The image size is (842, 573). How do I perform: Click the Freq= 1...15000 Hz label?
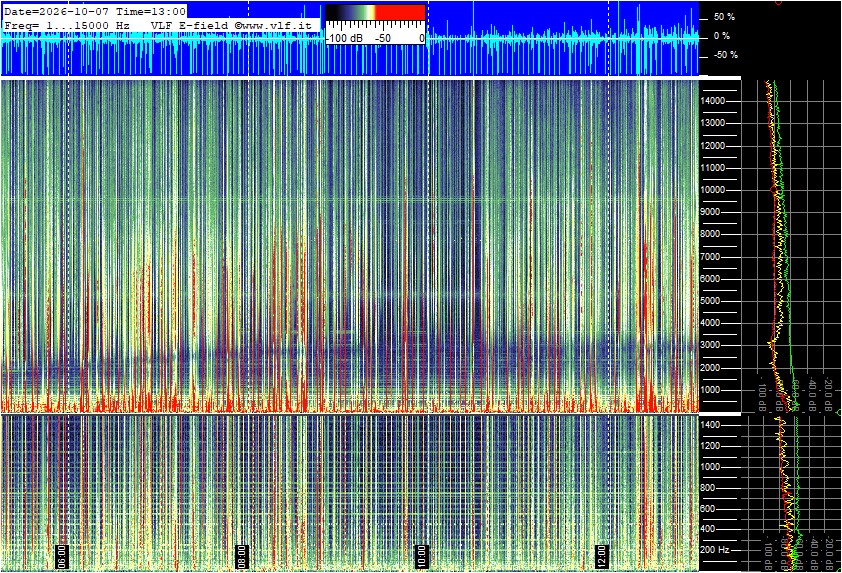click(x=67, y=25)
